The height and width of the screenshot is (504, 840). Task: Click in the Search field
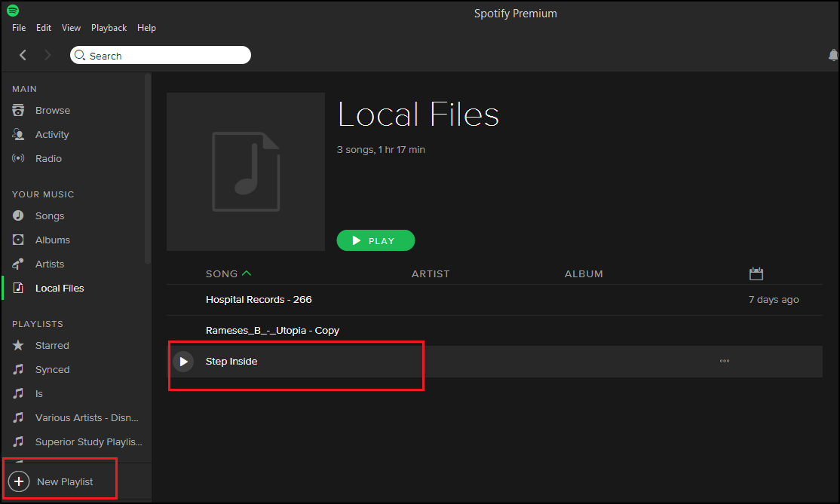coord(160,55)
